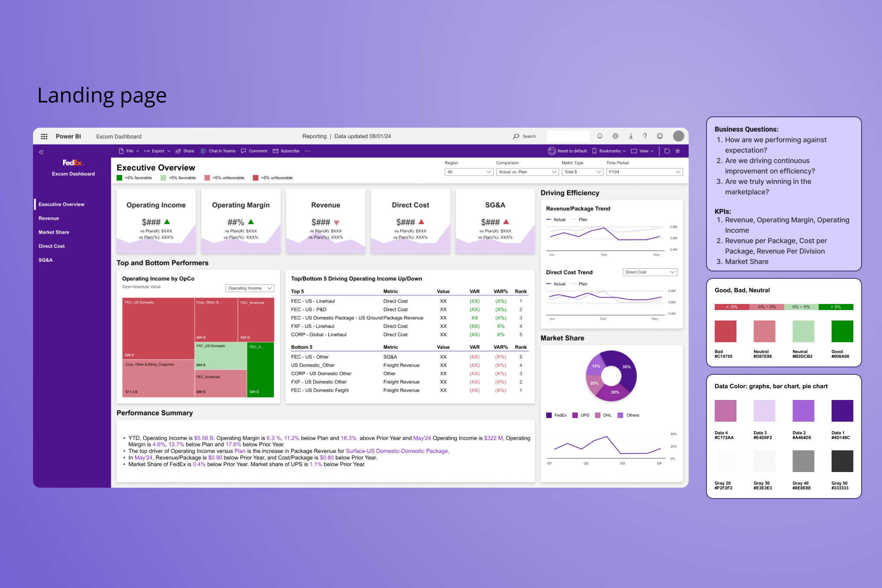Click the Bad #C74755 color swatch

tap(725, 331)
